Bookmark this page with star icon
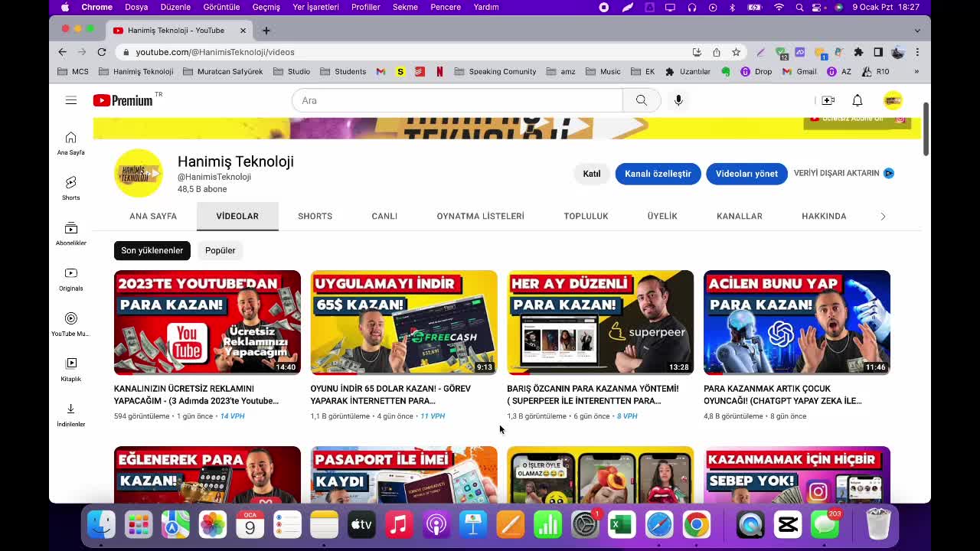 tap(736, 52)
